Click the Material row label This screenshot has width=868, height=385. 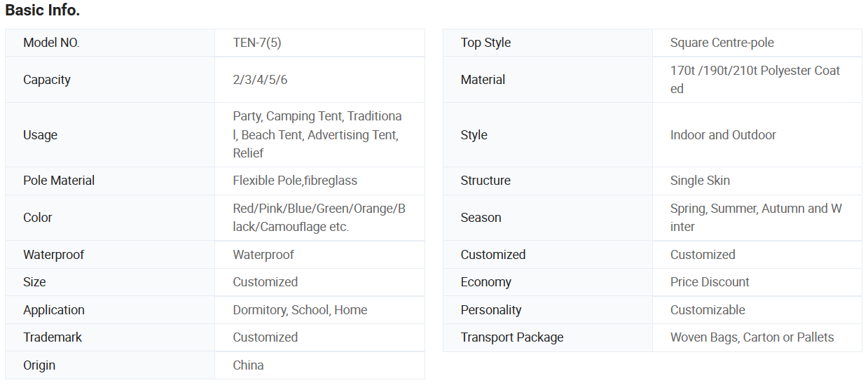tap(483, 80)
